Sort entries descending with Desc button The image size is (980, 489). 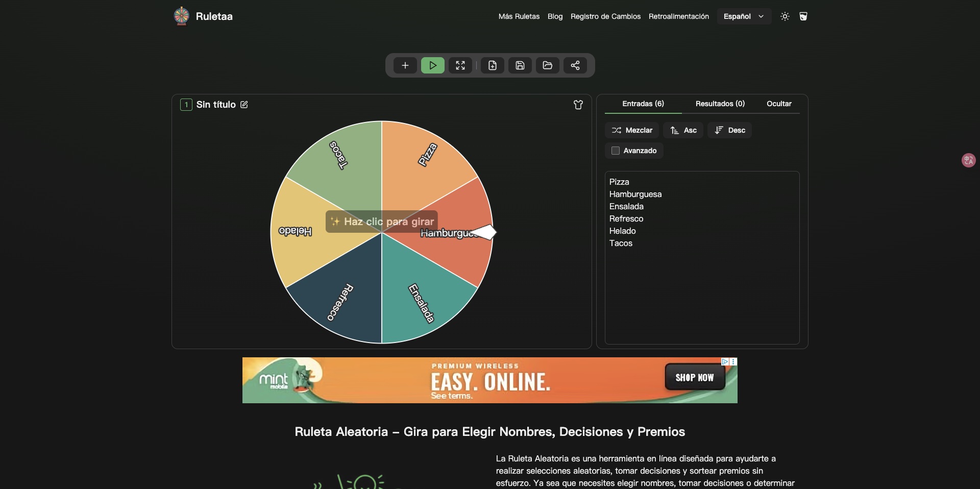[x=729, y=130]
